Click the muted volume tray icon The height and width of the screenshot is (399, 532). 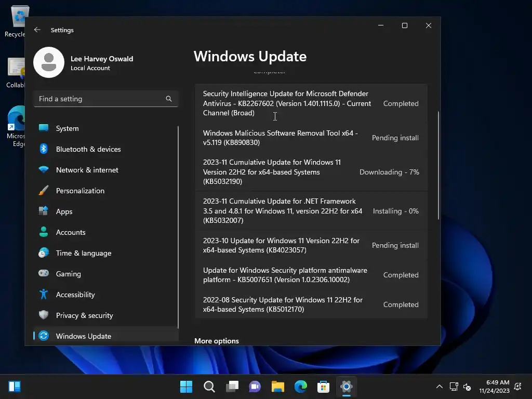click(x=467, y=387)
